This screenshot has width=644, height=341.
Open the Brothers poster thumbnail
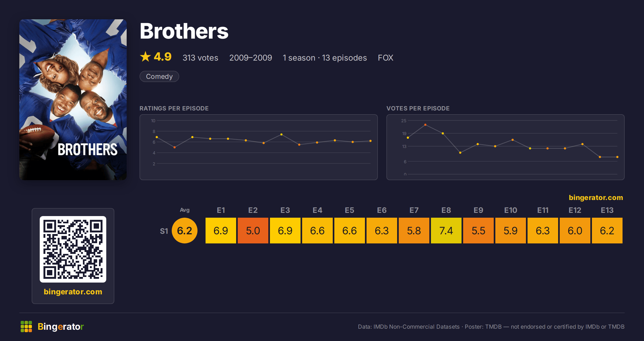coord(73,99)
